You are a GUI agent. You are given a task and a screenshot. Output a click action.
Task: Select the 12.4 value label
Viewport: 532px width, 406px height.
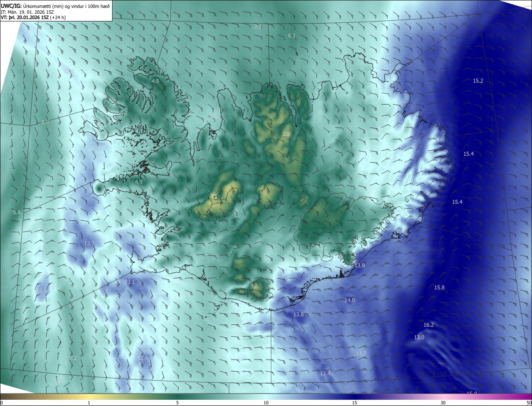(143, 358)
